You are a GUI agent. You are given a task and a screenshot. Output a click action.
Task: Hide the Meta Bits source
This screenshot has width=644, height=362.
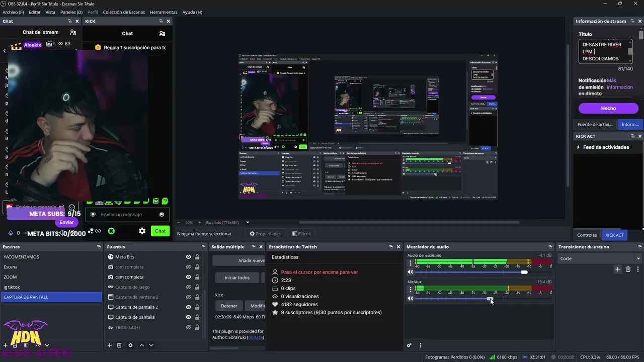click(188, 257)
